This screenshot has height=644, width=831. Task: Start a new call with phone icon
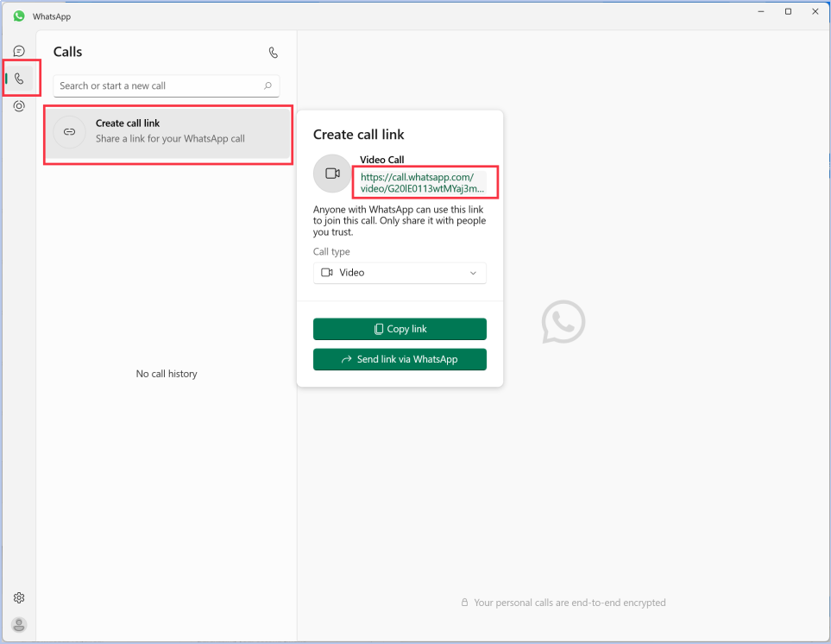273,53
